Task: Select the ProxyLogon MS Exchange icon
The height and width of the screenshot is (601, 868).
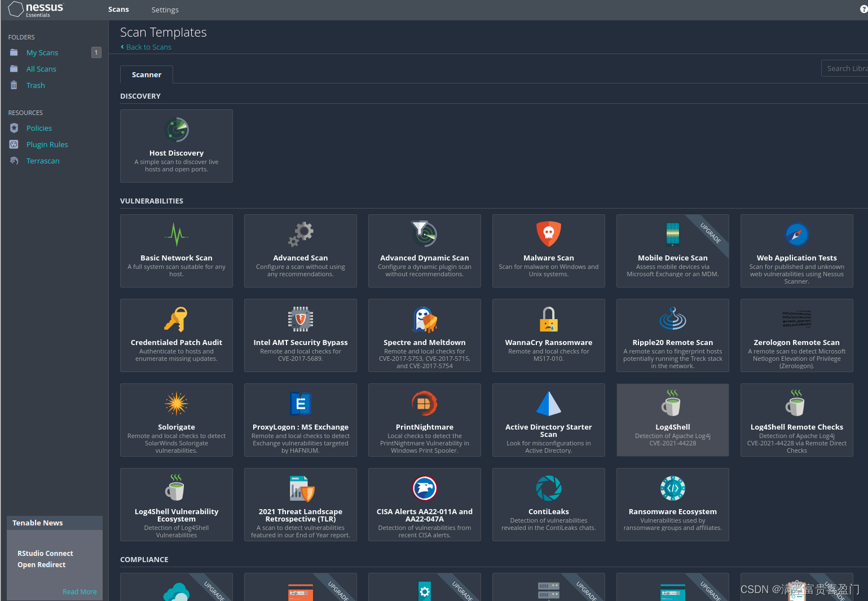Action: point(301,404)
